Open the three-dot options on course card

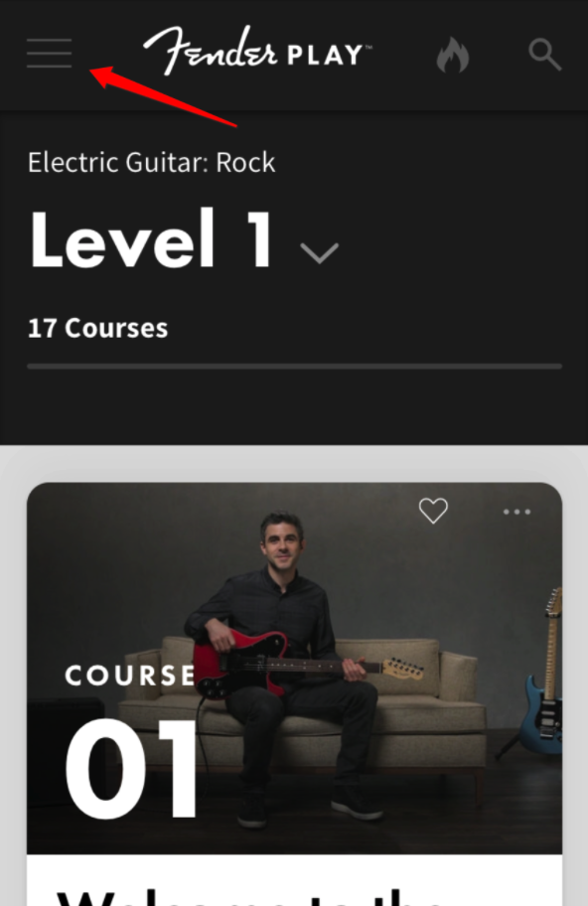[x=516, y=512]
